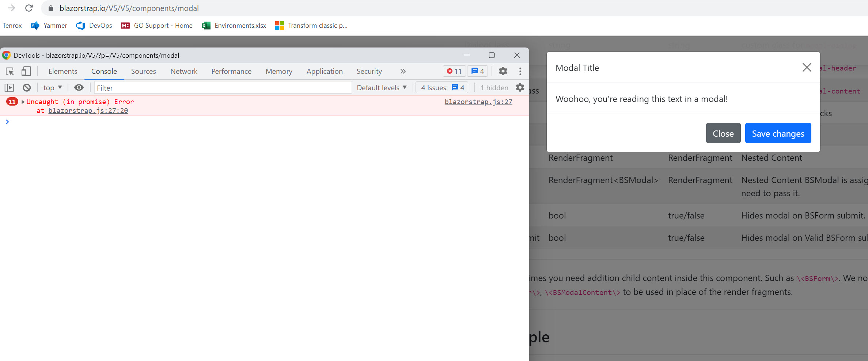
Task: Click the eye icon to create live expression
Action: coord(79,87)
